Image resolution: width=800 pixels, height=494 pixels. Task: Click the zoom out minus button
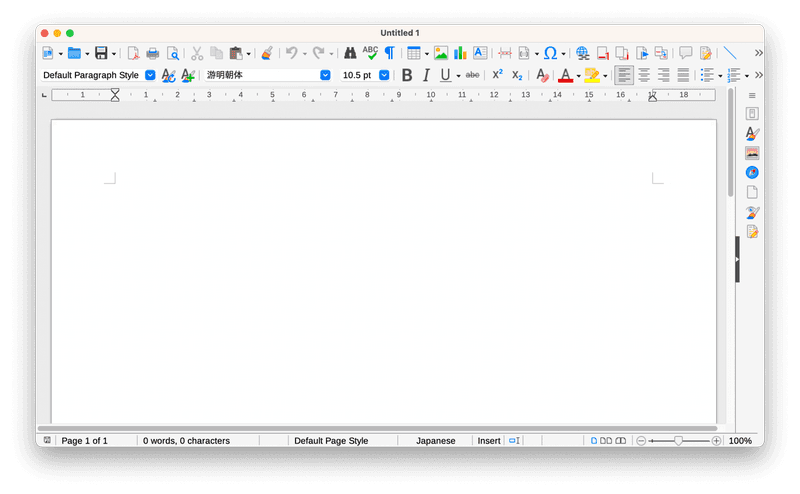coord(641,440)
